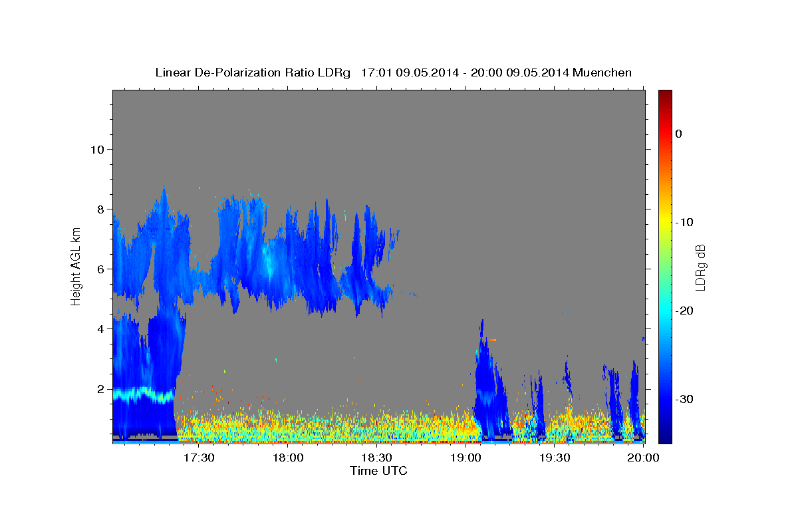
Task: Select the 19:30 time tick label
Action: coord(555,458)
